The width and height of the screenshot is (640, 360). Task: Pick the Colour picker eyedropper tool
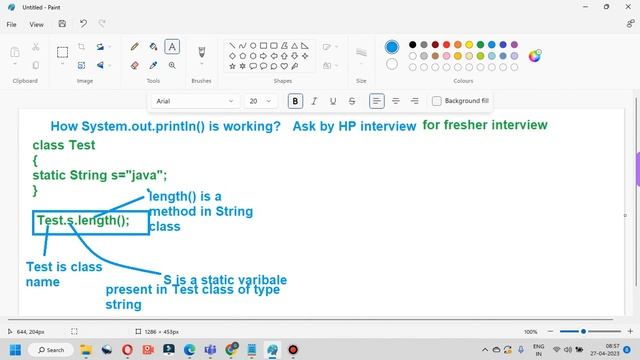pyautogui.click(x=153, y=65)
